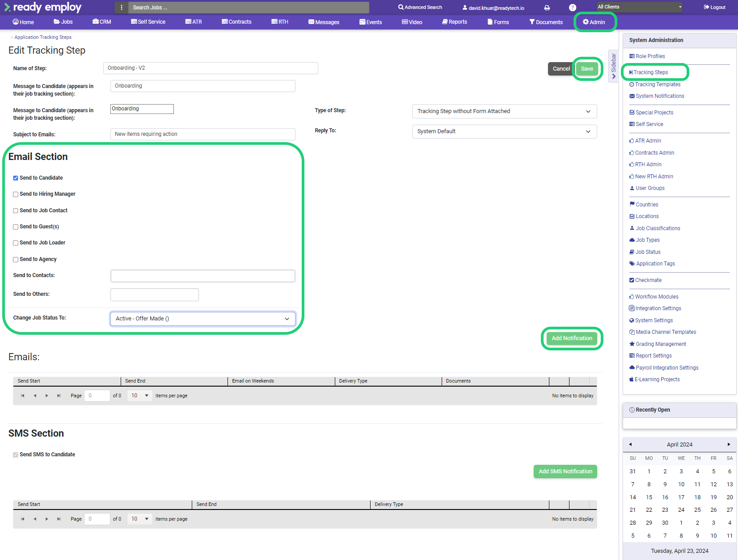Disable Send to Candidate
Image resolution: width=738 pixels, height=560 pixels.
(16, 177)
